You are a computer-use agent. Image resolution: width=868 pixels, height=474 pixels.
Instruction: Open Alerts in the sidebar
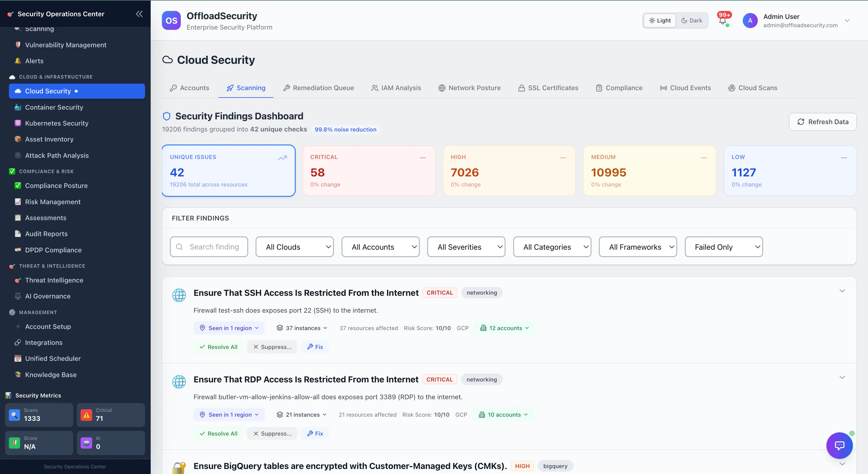(x=77, y=61)
